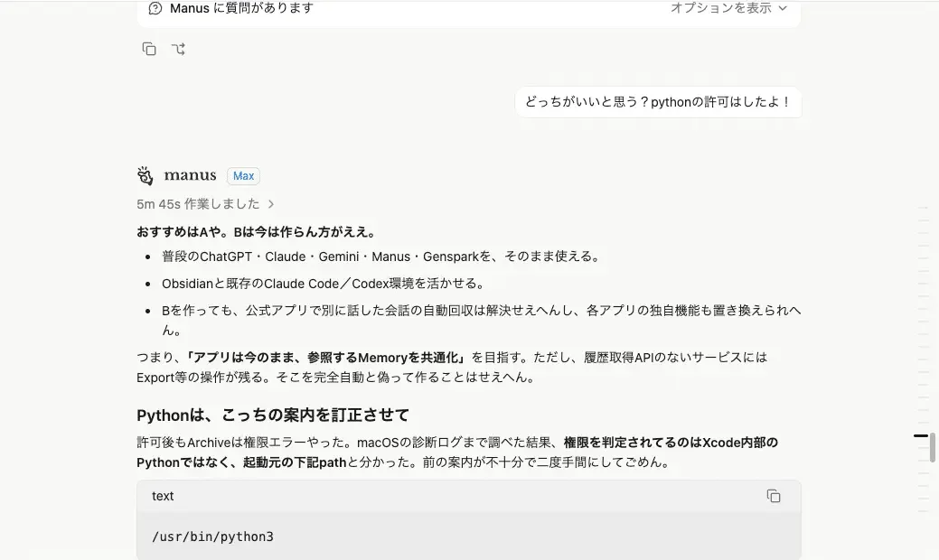Click the bold アプリは今のまま、参照するMemoryを共通化 phrase
The height and width of the screenshot is (560, 939).
click(x=326, y=358)
